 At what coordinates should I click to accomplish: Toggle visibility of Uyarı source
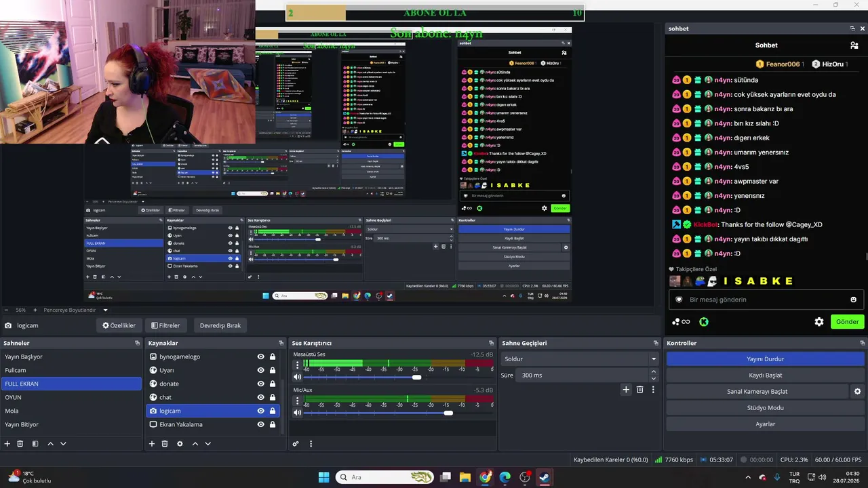261,370
